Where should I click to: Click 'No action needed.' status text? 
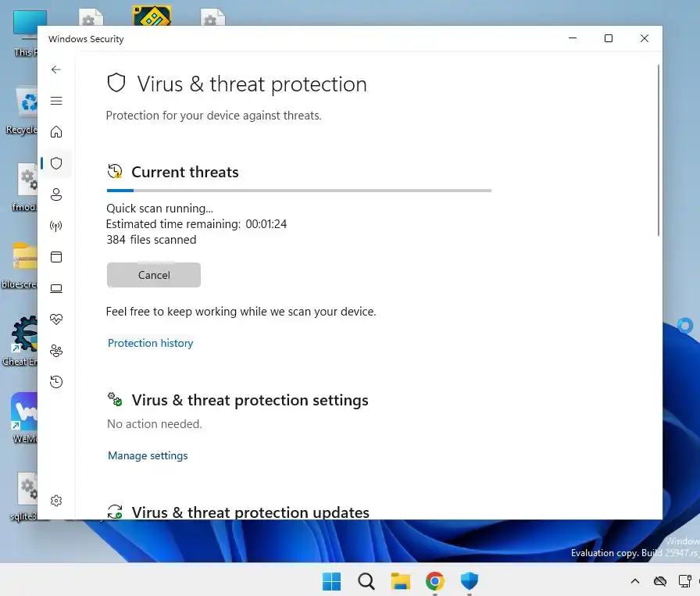(155, 424)
